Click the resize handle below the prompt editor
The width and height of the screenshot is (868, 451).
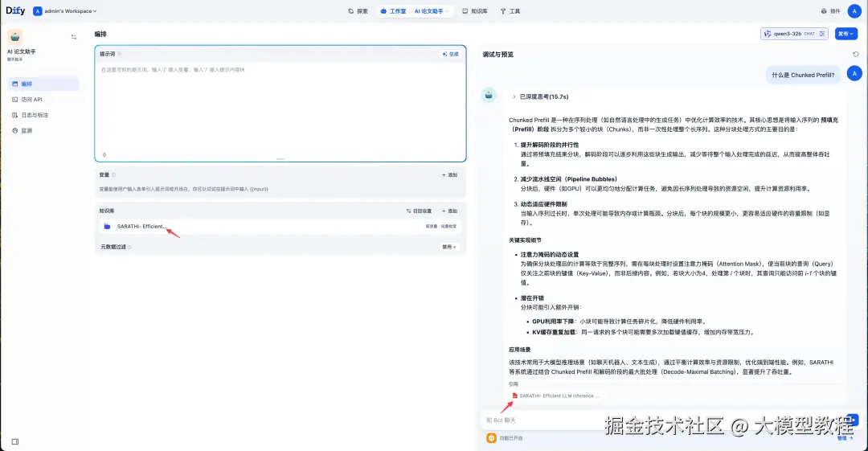[x=280, y=159]
